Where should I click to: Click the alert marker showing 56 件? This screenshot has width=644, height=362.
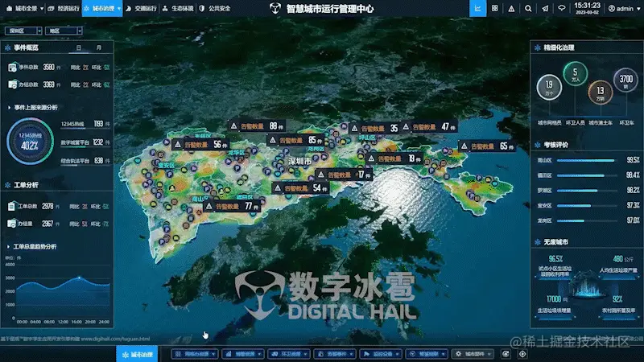click(200, 145)
